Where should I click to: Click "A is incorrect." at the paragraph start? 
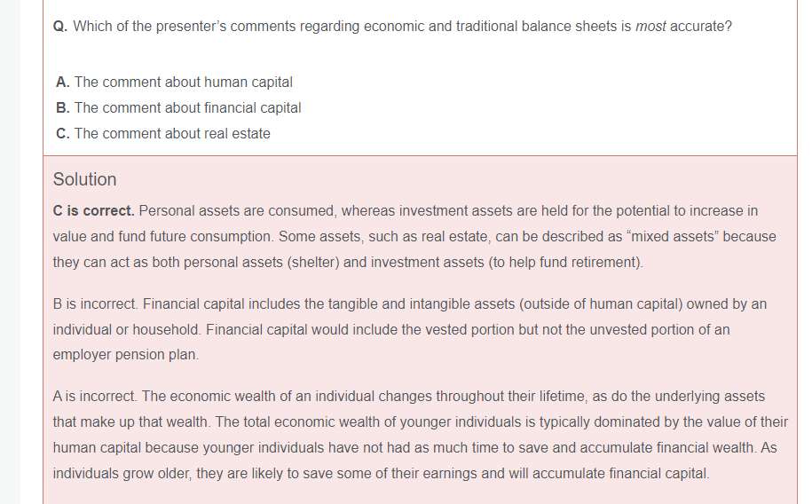pos(95,397)
